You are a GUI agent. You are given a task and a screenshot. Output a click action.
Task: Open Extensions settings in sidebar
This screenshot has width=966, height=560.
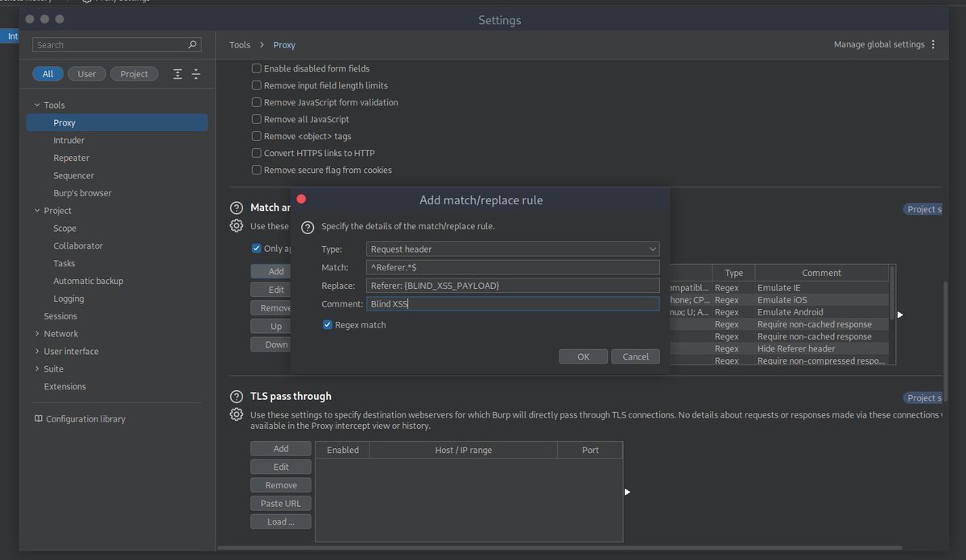point(65,387)
